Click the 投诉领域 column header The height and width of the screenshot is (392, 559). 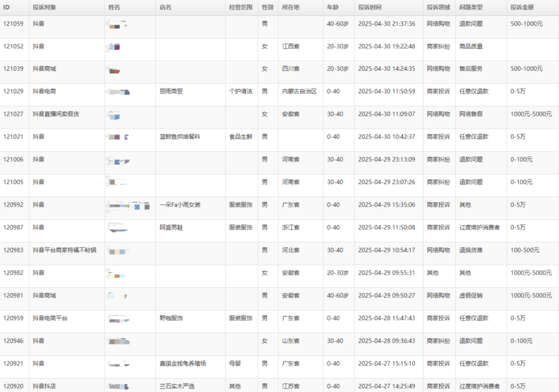point(439,8)
